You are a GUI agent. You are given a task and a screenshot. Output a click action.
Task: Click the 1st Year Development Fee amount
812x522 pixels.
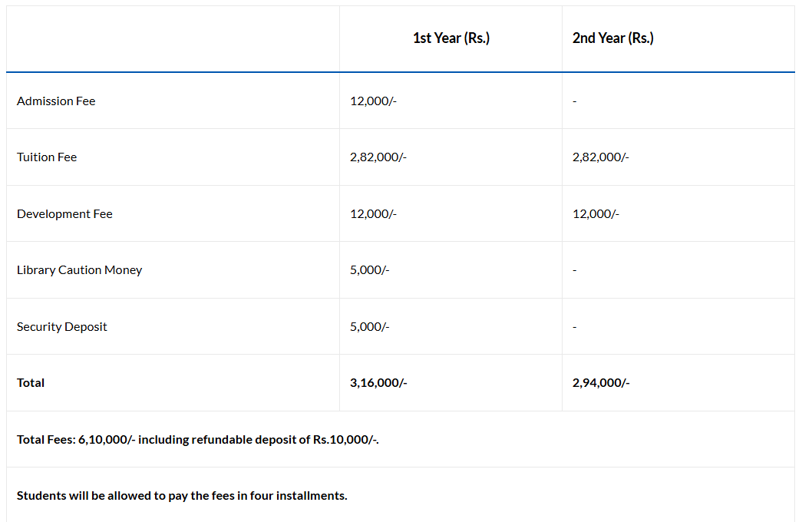click(x=373, y=214)
